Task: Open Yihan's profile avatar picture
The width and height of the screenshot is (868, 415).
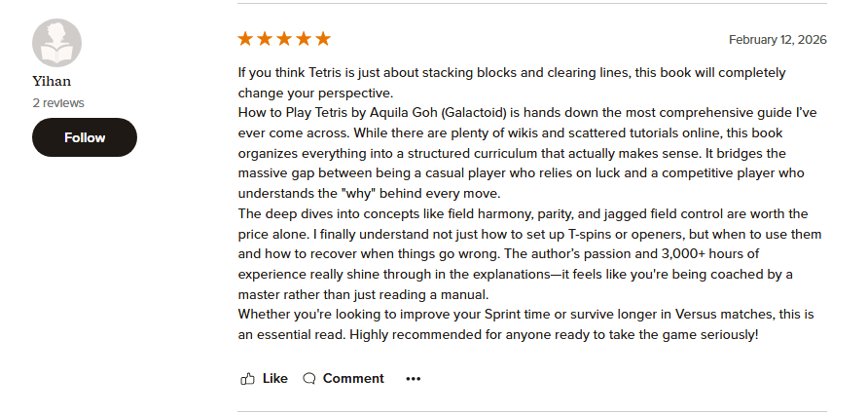Action: coord(57,43)
